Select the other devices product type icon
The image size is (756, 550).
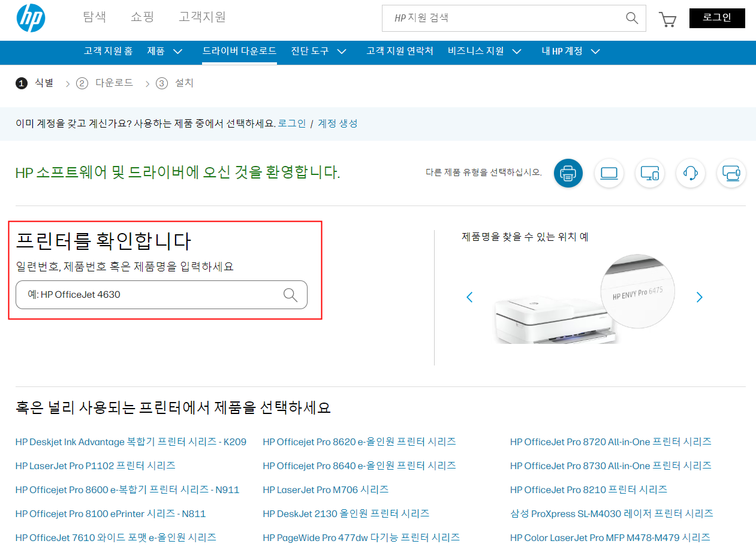731,174
